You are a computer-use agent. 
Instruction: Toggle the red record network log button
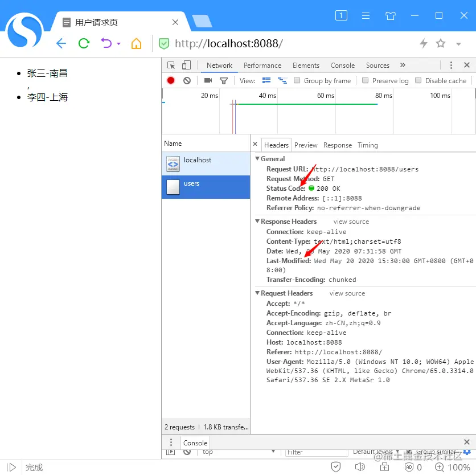[x=171, y=80]
